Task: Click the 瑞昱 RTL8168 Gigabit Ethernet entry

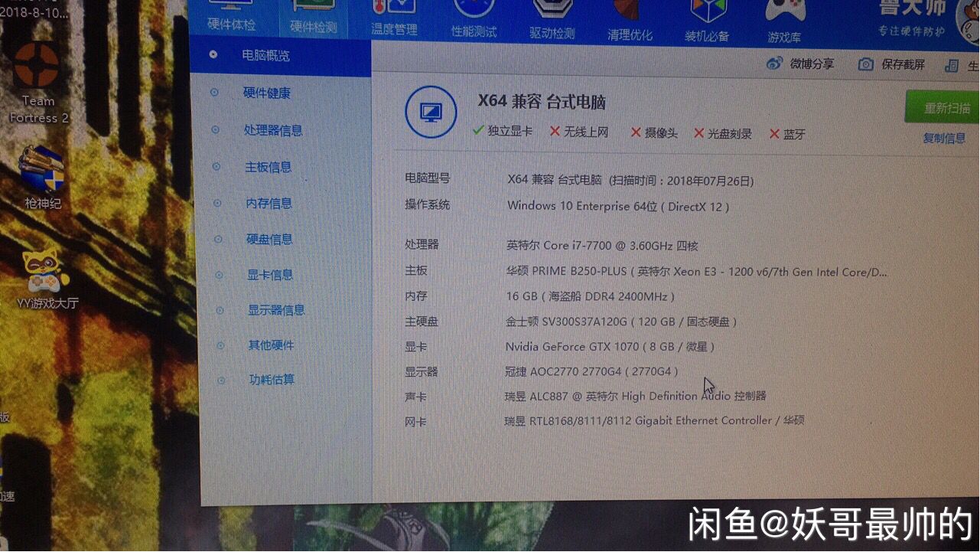Action: click(x=654, y=420)
